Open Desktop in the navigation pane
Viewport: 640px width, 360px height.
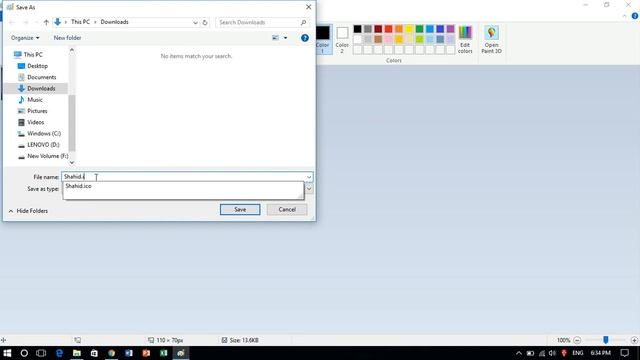[x=37, y=66]
